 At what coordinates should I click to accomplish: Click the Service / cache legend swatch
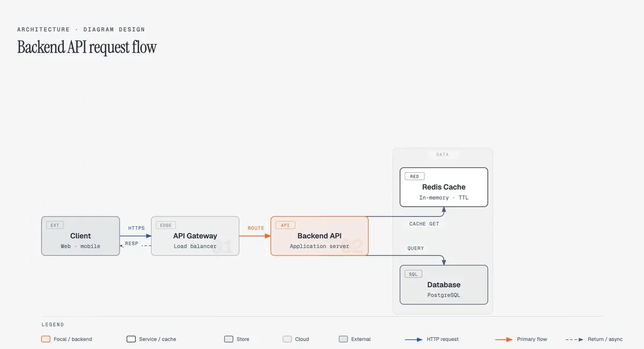pyautogui.click(x=131, y=339)
